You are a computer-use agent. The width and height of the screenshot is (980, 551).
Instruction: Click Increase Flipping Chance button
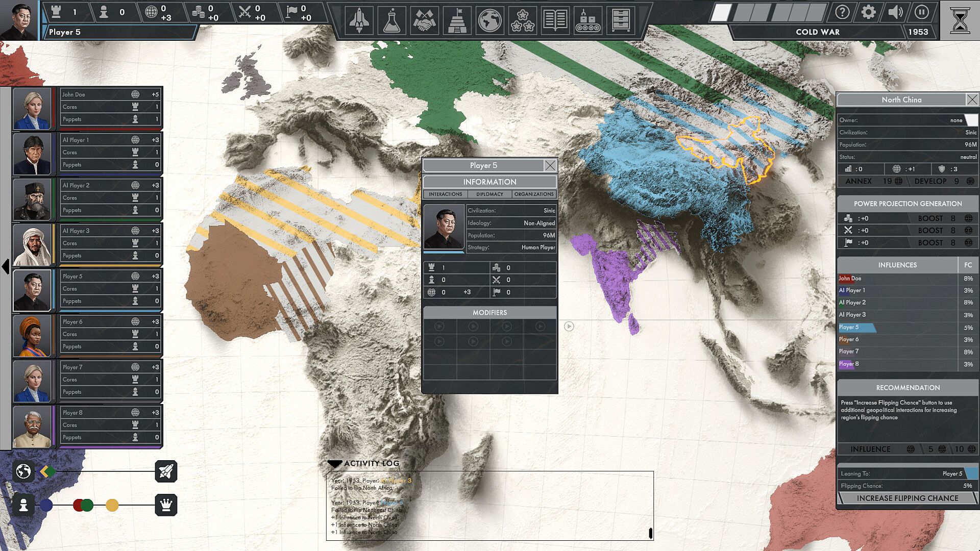coord(907,498)
